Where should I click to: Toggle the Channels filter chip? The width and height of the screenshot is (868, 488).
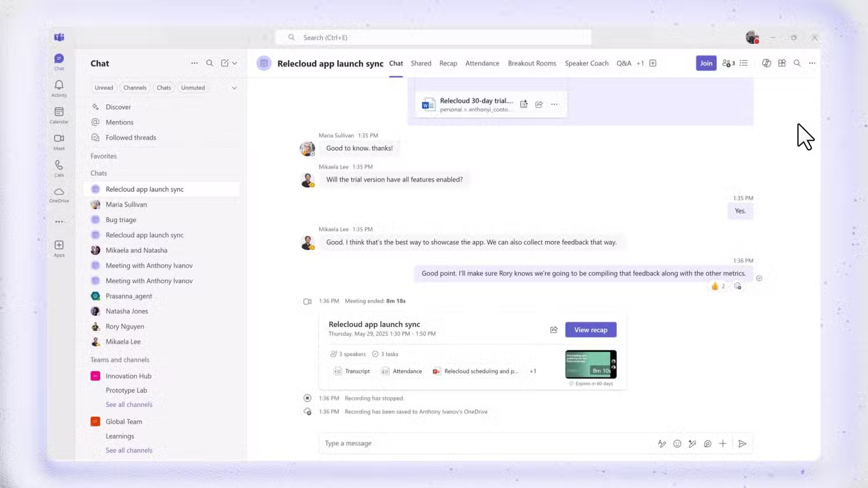coord(135,88)
